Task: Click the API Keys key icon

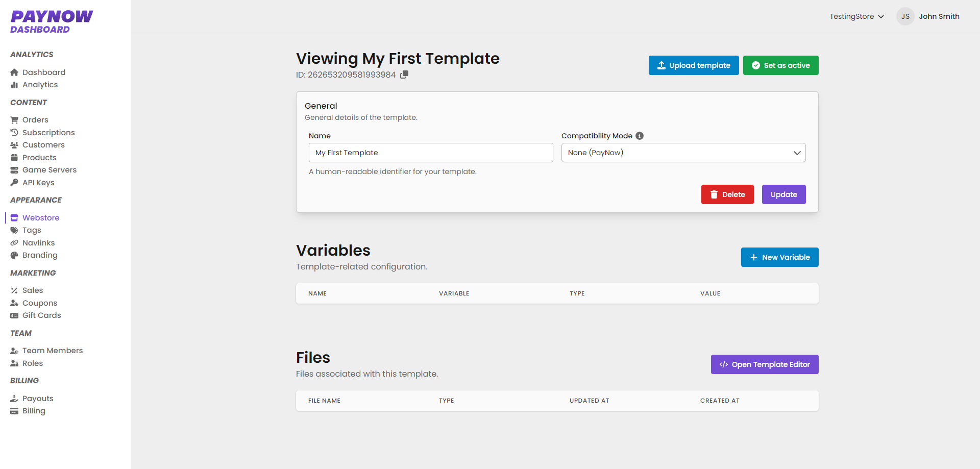Action: pyautogui.click(x=14, y=183)
